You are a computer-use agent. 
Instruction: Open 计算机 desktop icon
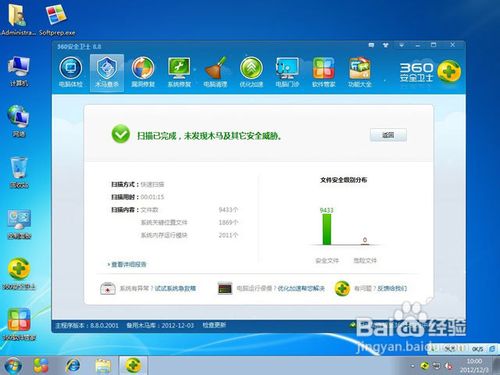pyautogui.click(x=19, y=71)
